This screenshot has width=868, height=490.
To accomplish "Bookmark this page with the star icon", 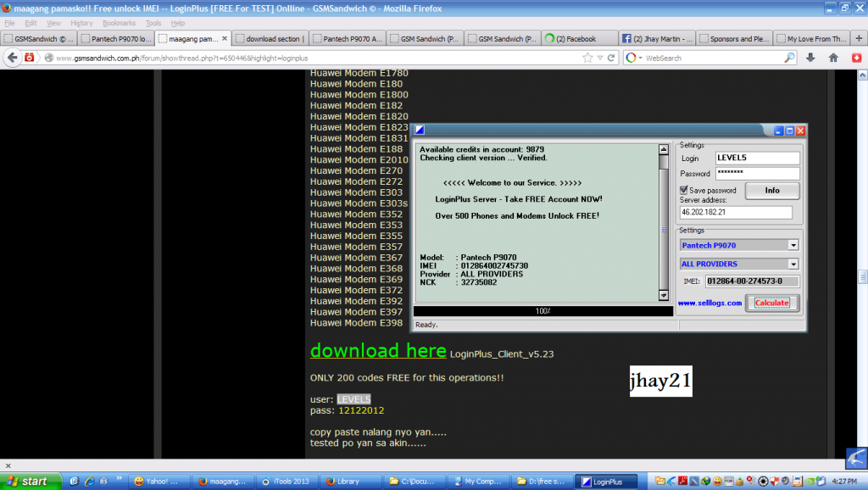I will click(x=588, y=58).
